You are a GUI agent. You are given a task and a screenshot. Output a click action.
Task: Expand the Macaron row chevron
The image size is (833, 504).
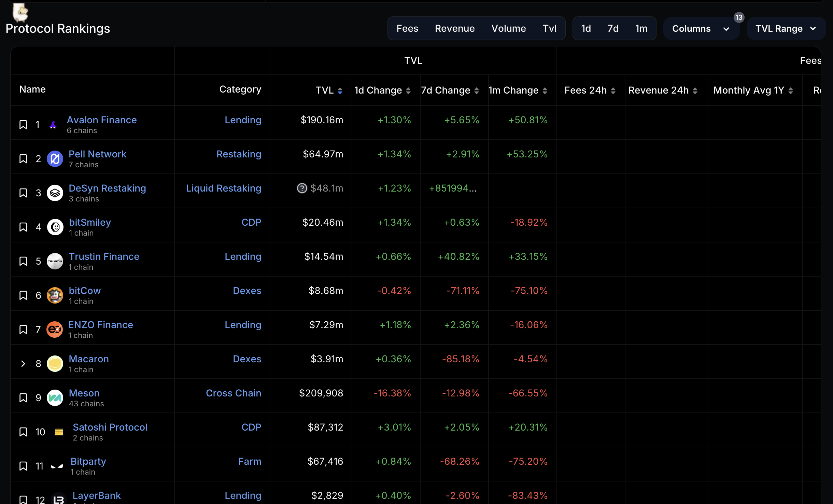click(23, 364)
